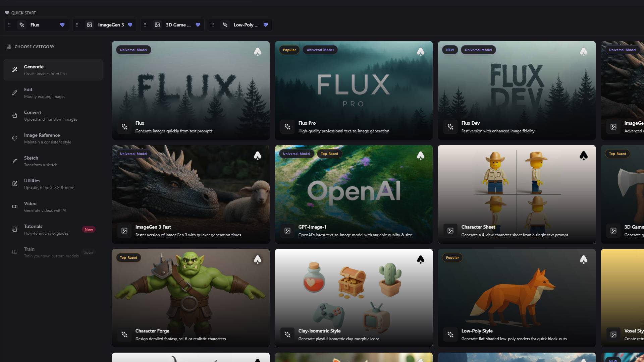Click the image icon next to ImageGen 3 Fast

tap(124, 231)
